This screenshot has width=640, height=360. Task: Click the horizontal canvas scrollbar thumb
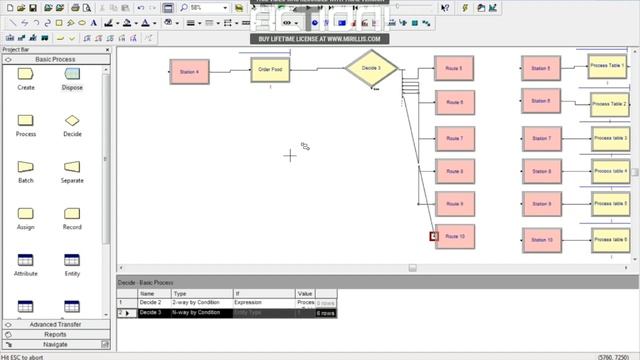pyautogui.click(x=413, y=268)
